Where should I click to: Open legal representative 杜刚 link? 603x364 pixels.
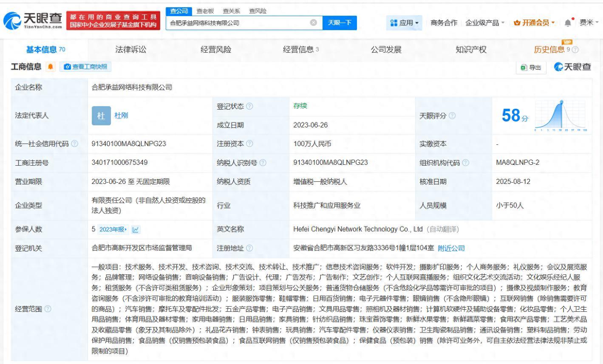[121, 116]
